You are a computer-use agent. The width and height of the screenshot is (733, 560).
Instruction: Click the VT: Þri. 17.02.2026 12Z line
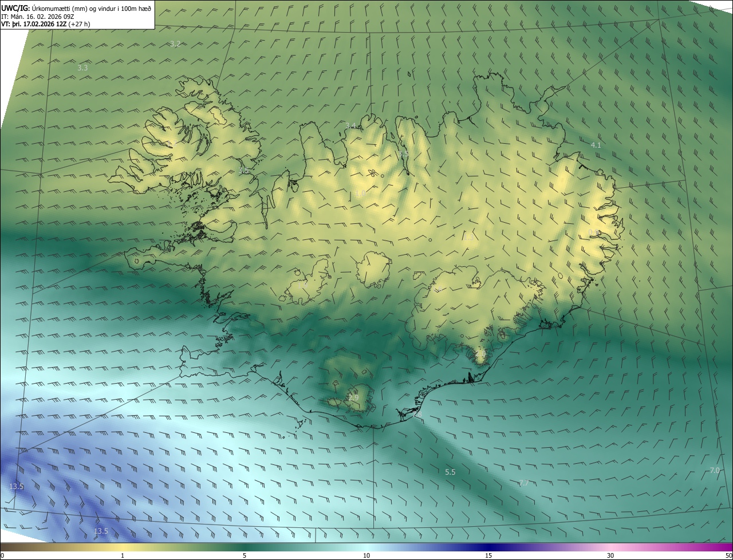pyautogui.click(x=45, y=24)
